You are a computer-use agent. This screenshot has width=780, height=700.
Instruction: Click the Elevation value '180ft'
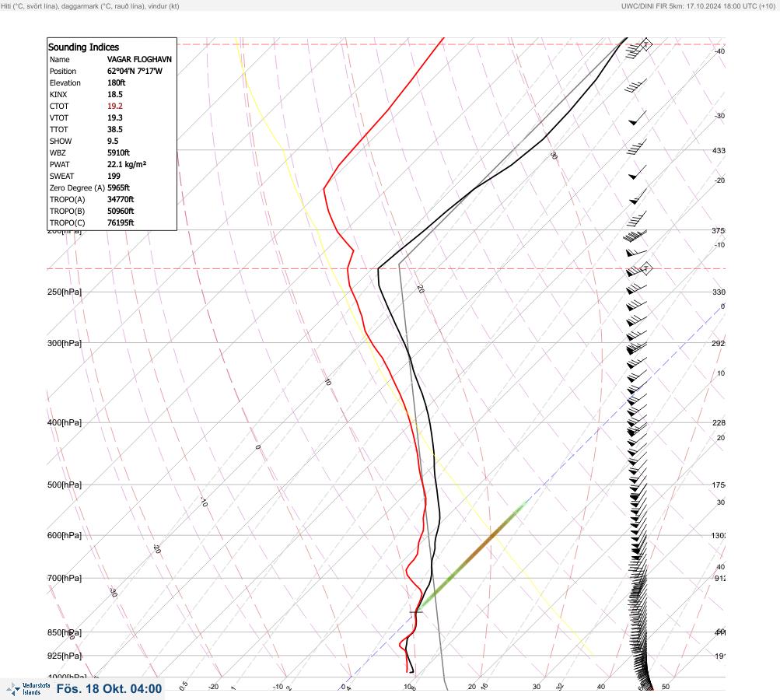coord(117,82)
